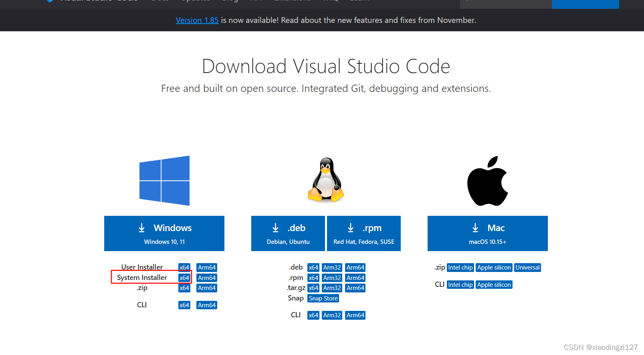Download Mac CLI Apple silicon
Viewport: 644px width, 355px height.
click(494, 285)
